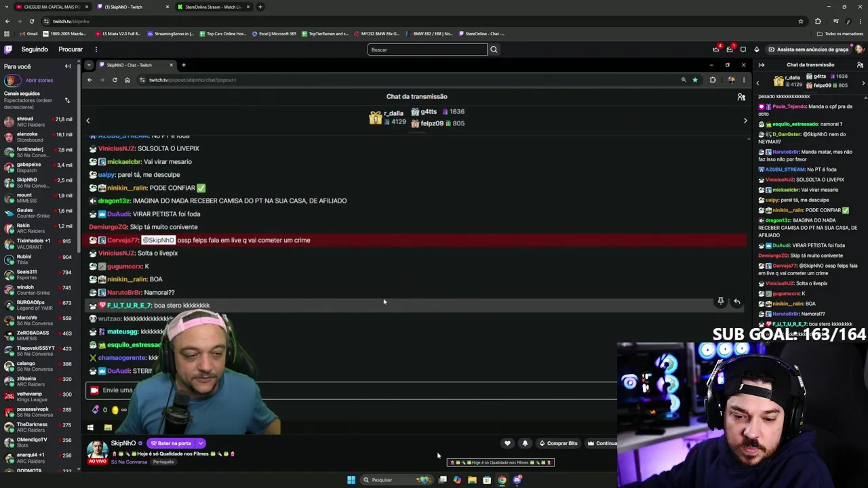Viewport: 868px width, 488px height.
Task: Click the Comprar Bits button
Action: tap(558, 443)
